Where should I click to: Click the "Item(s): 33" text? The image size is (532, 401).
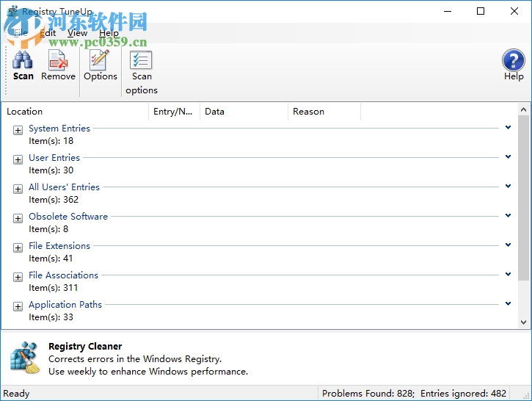pyautogui.click(x=51, y=317)
